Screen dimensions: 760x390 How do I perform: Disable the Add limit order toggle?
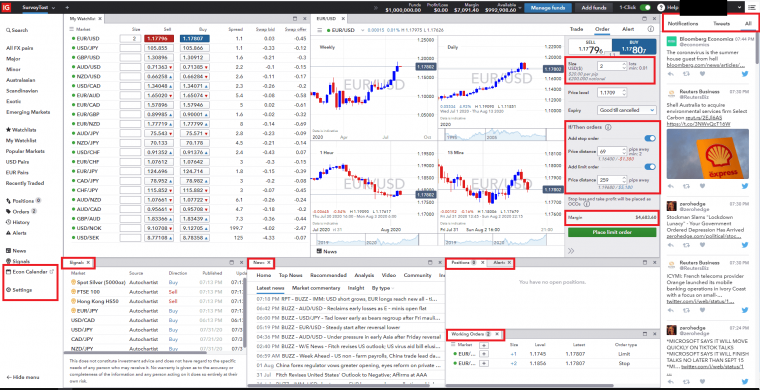(650, 167)
